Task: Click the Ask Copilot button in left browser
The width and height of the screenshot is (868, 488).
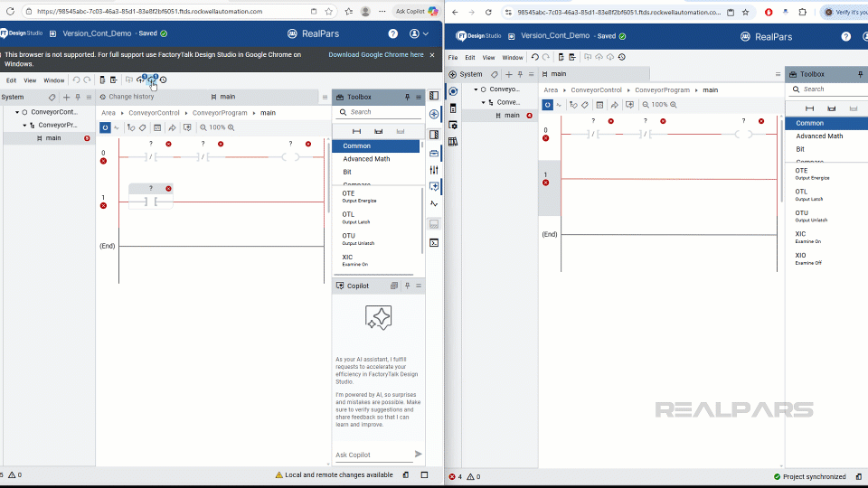Action: (416, 11)
